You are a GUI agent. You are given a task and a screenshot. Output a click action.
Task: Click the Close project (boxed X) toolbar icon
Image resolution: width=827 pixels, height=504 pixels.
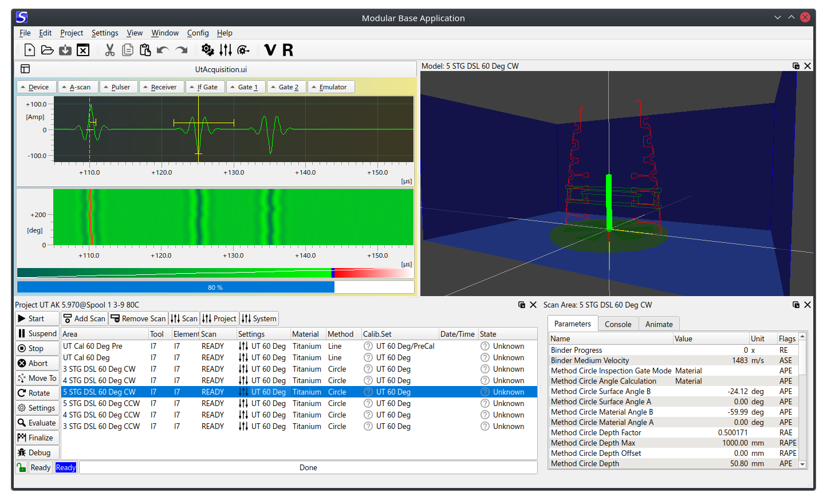pos(83,50)
